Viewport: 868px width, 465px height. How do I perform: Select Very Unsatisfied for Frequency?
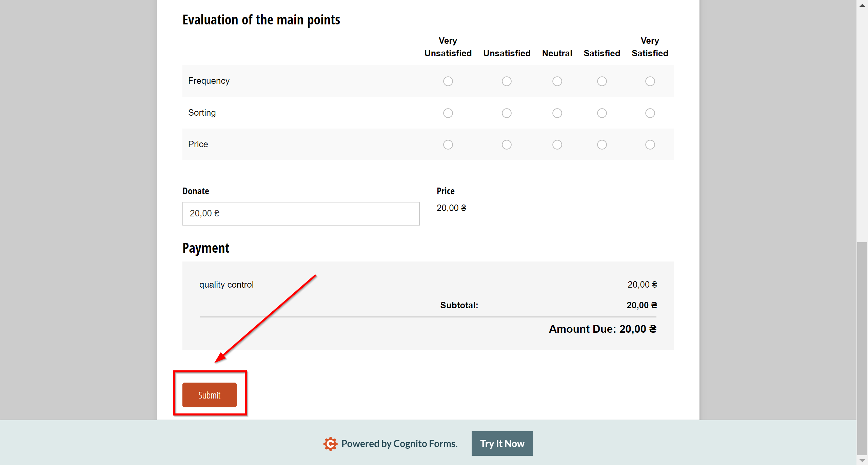click(448, 81)
